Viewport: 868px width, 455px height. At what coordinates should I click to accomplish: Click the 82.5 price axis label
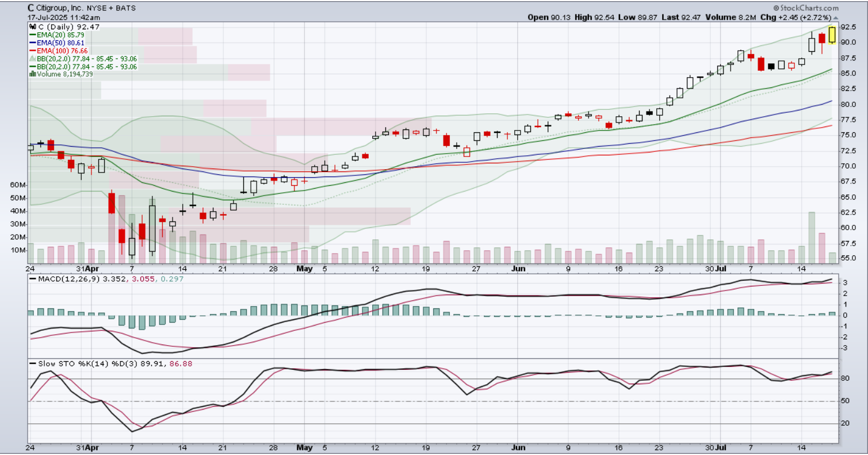click(848, 89)
